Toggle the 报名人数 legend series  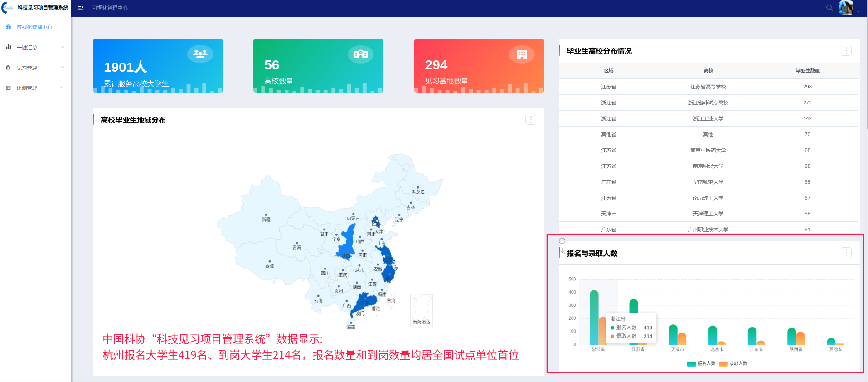[x=701, y=363]
